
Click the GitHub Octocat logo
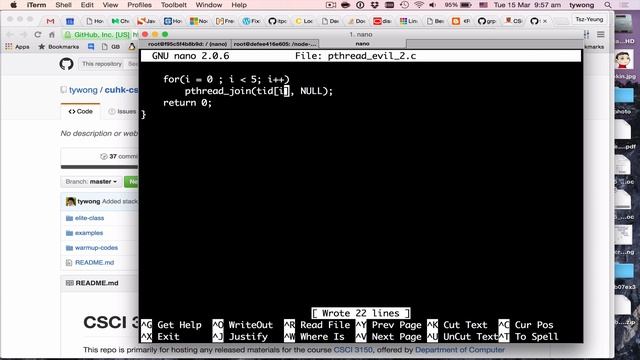(67, 64)
